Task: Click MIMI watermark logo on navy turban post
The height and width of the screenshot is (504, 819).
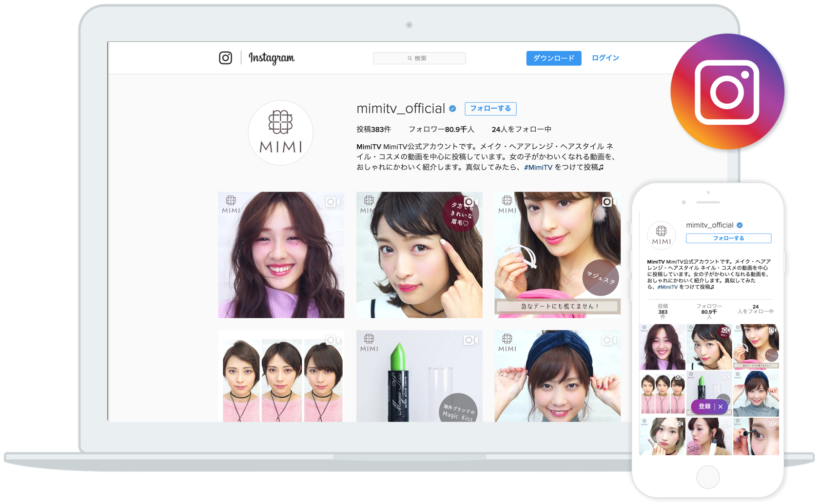Action: tap(507, 343)
